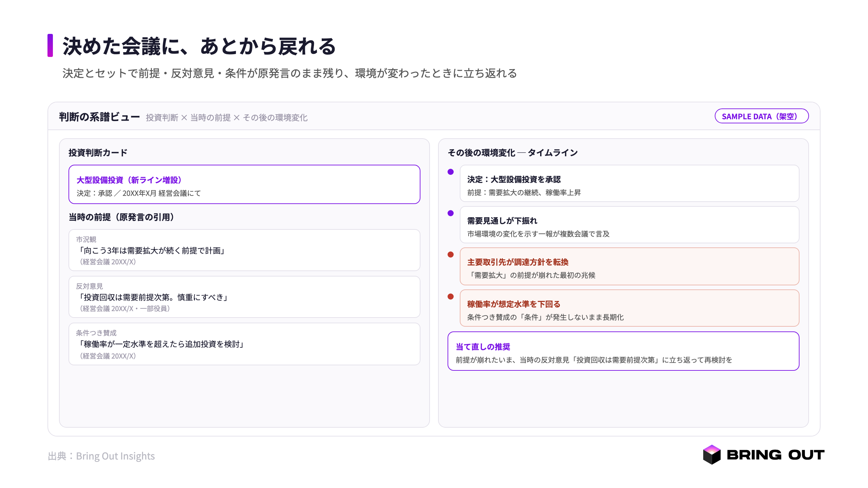This screenshot has width=868, height=488.
Task: Click the Bring Out cube logo icon
Action: (x=712, y=454)
